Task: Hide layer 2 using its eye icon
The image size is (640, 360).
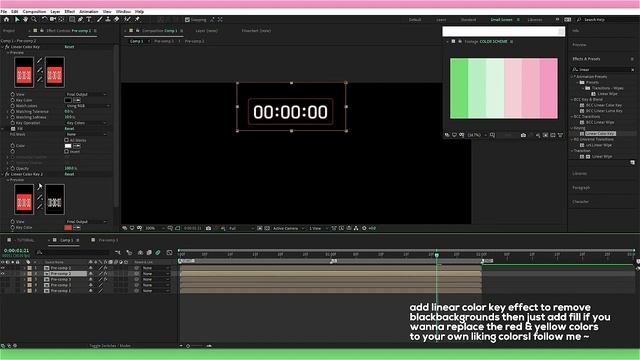Action: (3, 273)
